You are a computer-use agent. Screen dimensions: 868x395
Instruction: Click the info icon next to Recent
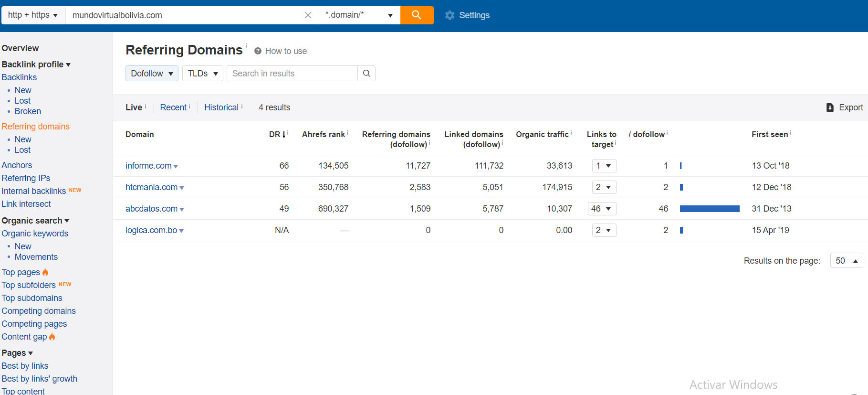coord(189,106)
